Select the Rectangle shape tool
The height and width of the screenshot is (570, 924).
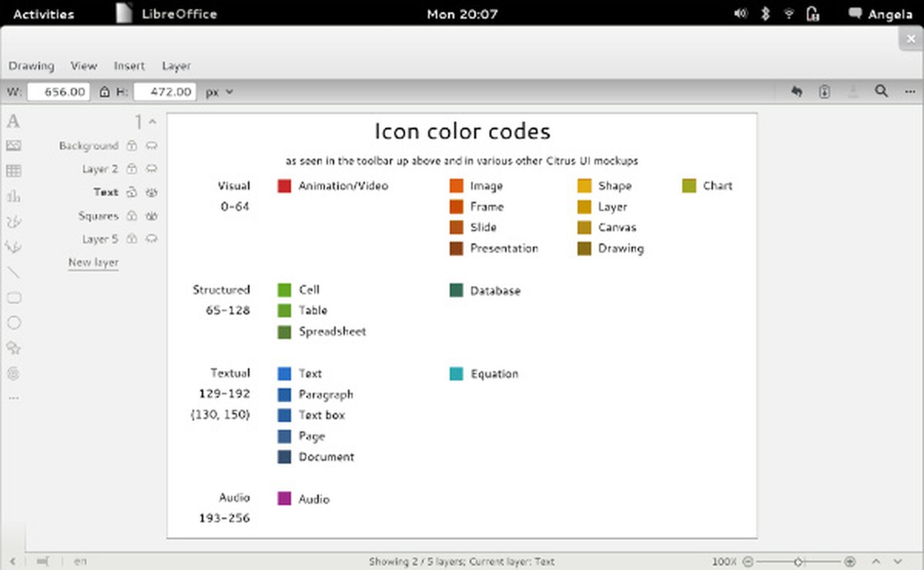(13, 297)
